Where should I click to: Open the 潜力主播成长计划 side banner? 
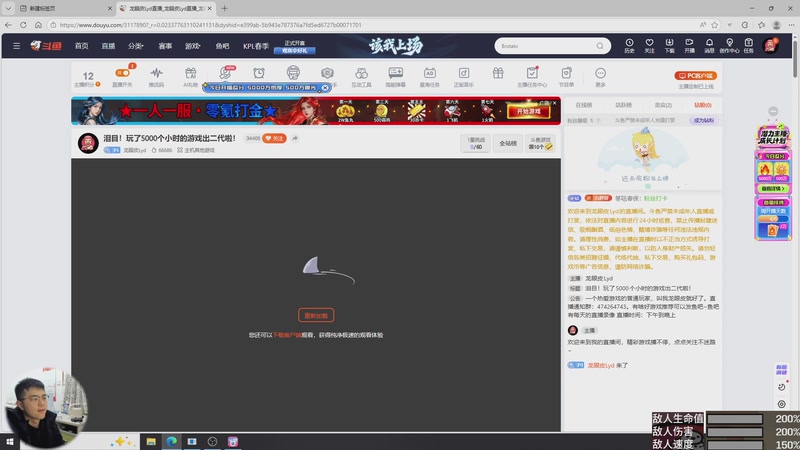click(773, 137)
